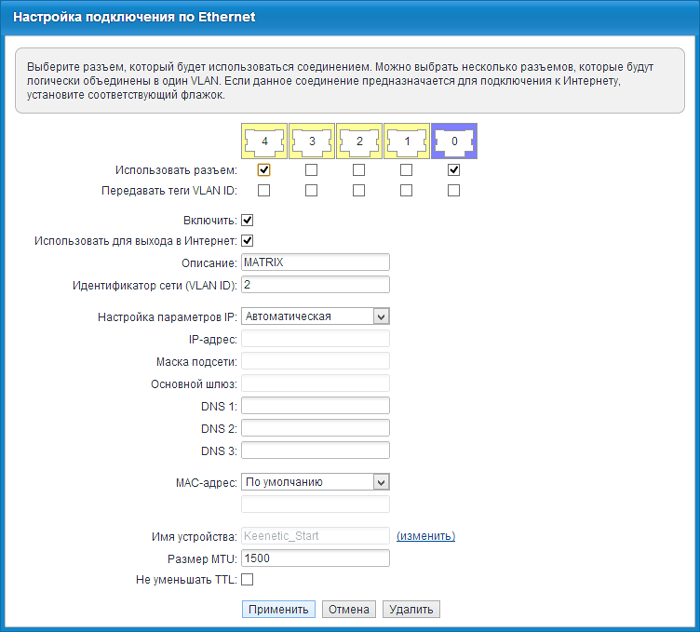Toggle 'Использовать для выхода в Интернет' checkbox

pos(247,241)
